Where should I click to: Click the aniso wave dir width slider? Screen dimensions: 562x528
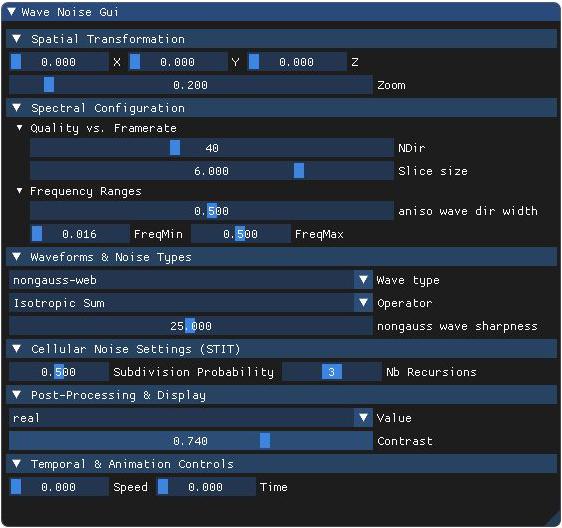coord(212,211)
